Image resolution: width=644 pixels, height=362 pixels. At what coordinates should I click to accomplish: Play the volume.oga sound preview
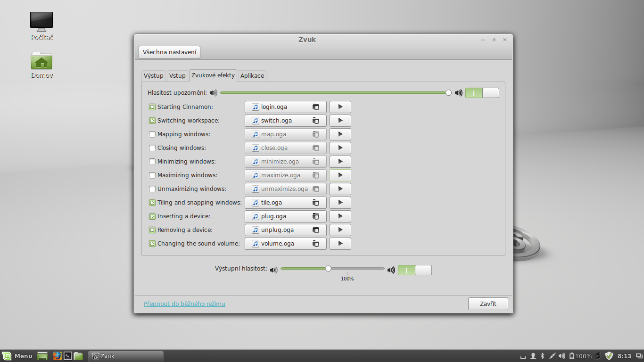[x=340, y=243]
